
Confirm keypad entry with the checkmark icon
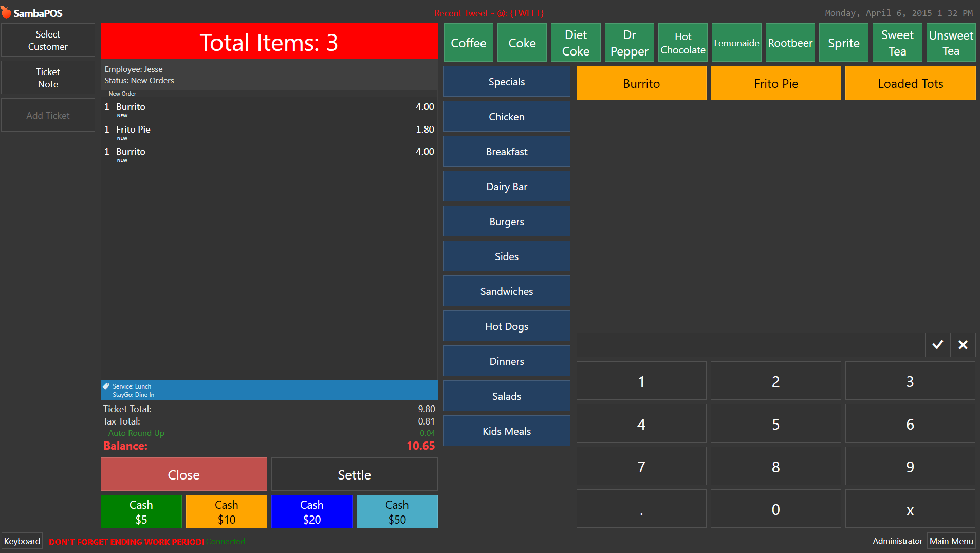937,344
